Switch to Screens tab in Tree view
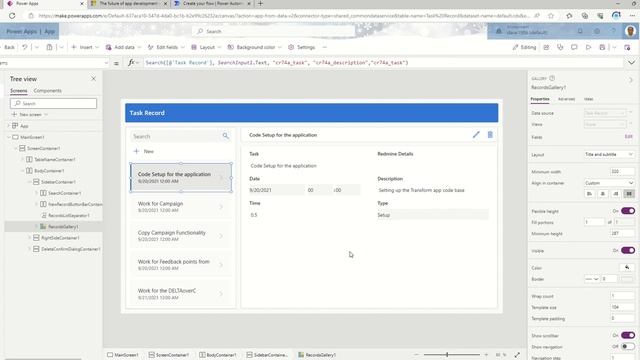This screenshot has height=360, width=640. pos(19,91)
